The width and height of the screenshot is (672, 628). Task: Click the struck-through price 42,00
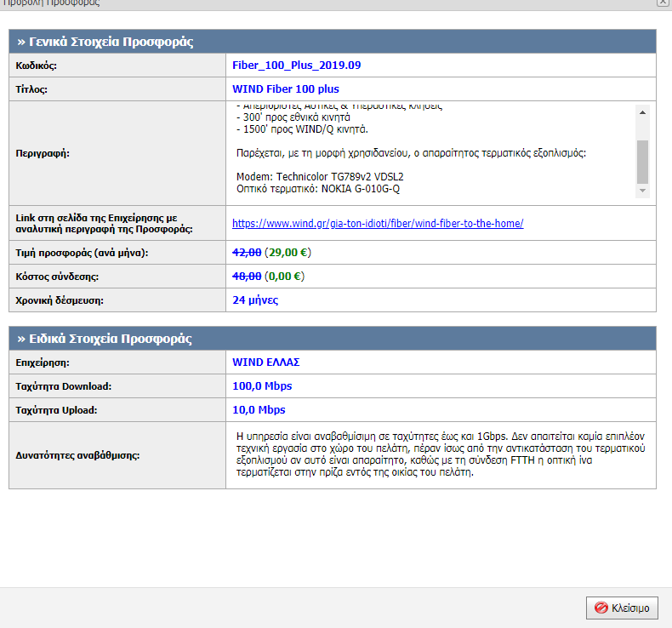click(247, 253)
